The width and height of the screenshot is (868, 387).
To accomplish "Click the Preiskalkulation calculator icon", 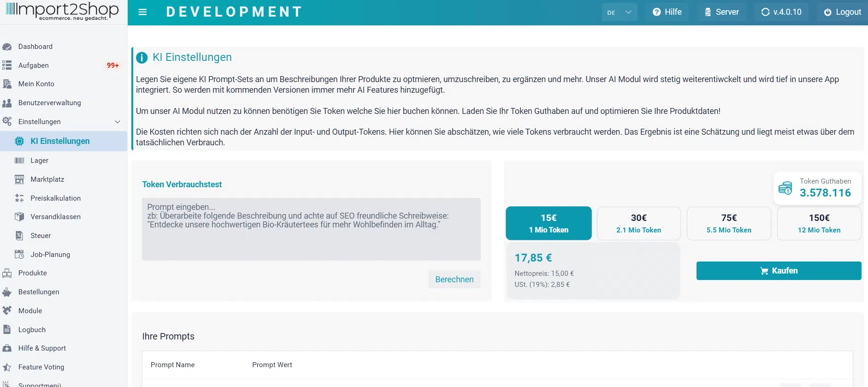I will (x=19, y=198).
